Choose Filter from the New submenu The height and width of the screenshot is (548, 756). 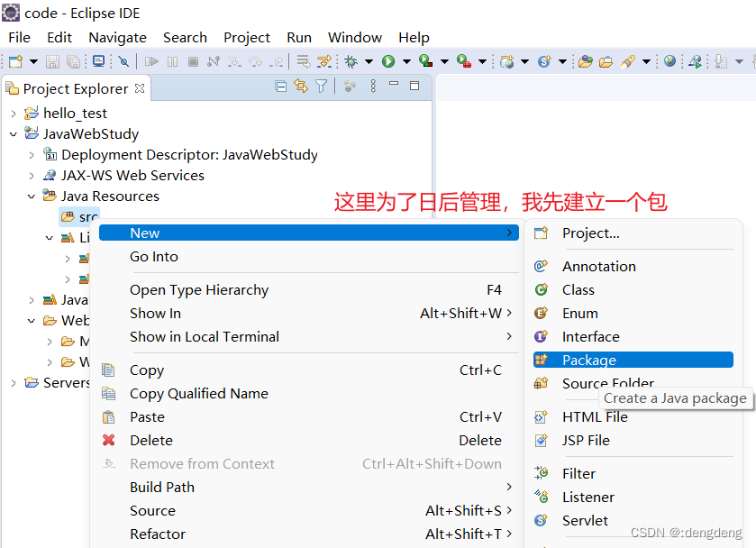click(x=633, y=474)
